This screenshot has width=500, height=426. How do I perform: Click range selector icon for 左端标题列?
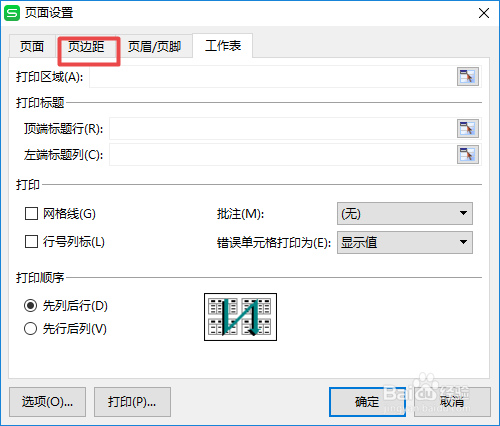(468, 154)
